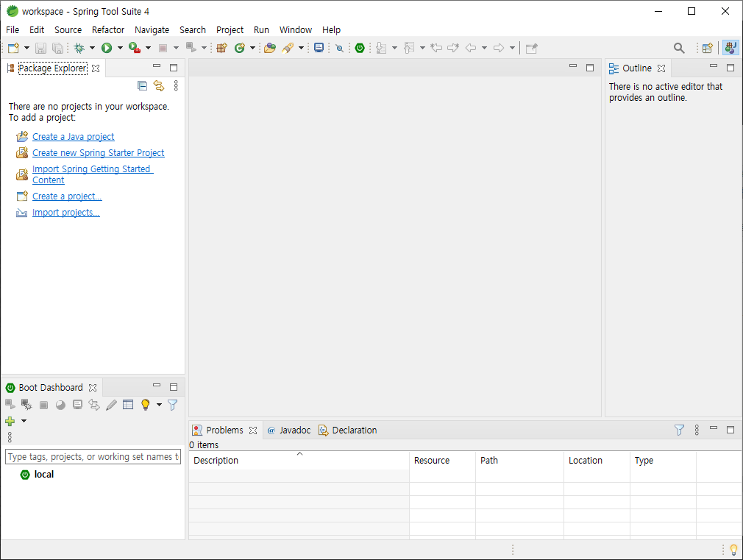This screenshot has width=743, height=560.
Task: Click Create new Spring Starter Project link
Action: (x=98, y=152)
